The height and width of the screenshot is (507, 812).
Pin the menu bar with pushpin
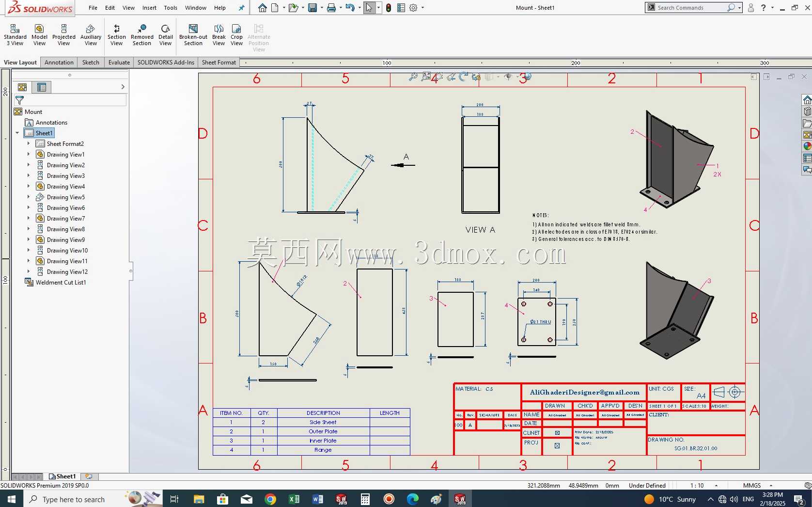(x=241, y=8)
